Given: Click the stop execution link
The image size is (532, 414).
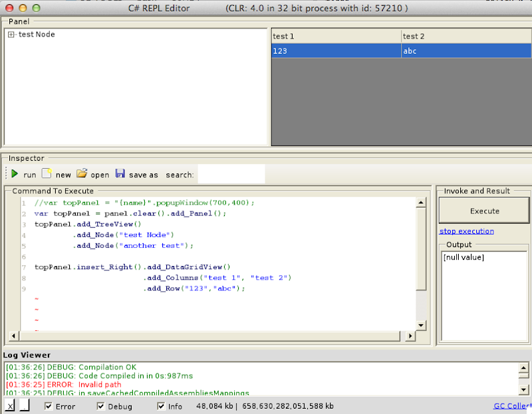Looking at the screenshot, I should pyautogui.click(x=466, y=231).
